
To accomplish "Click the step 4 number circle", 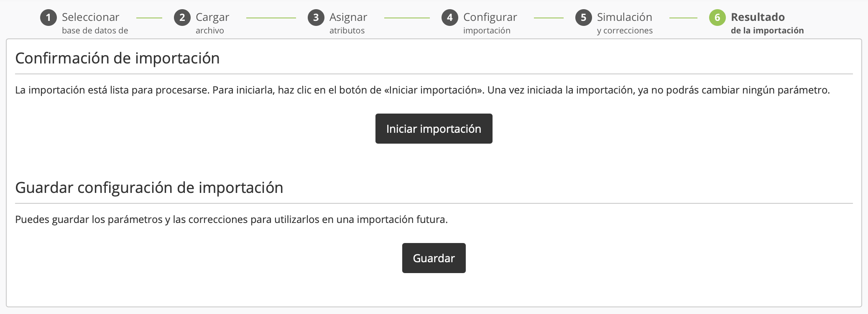I will click(x=450, y=18).
